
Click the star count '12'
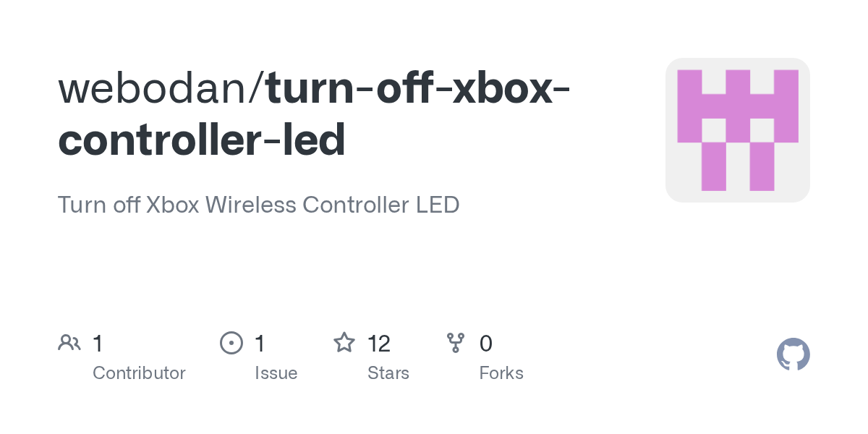(379, 343)
